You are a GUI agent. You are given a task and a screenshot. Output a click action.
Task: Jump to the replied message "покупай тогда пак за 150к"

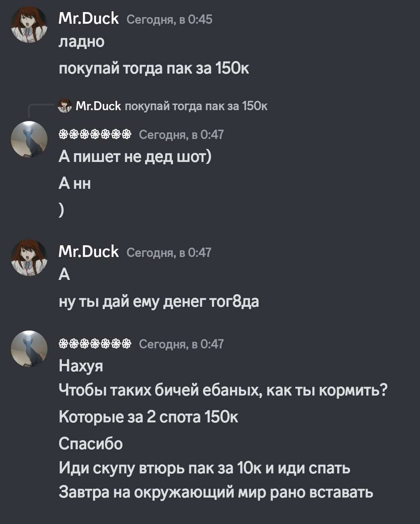click(x=196, y=106)
